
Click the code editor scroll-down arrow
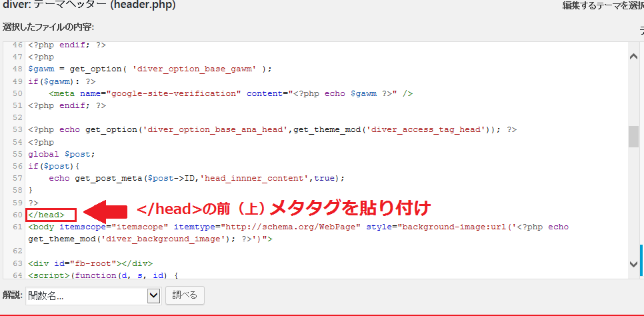pyautogui.click(x=633, y=265)
